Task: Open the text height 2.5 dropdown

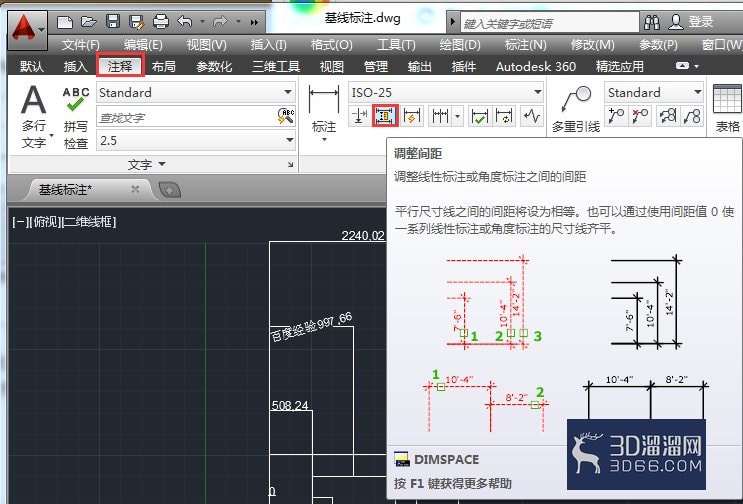Action: coord(196,141)
